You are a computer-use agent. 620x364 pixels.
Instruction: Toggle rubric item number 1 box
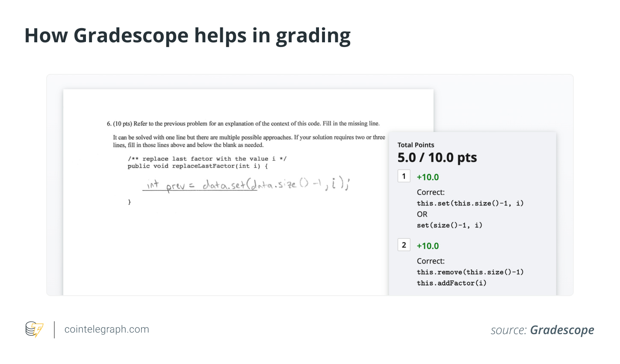pos(404,176)
